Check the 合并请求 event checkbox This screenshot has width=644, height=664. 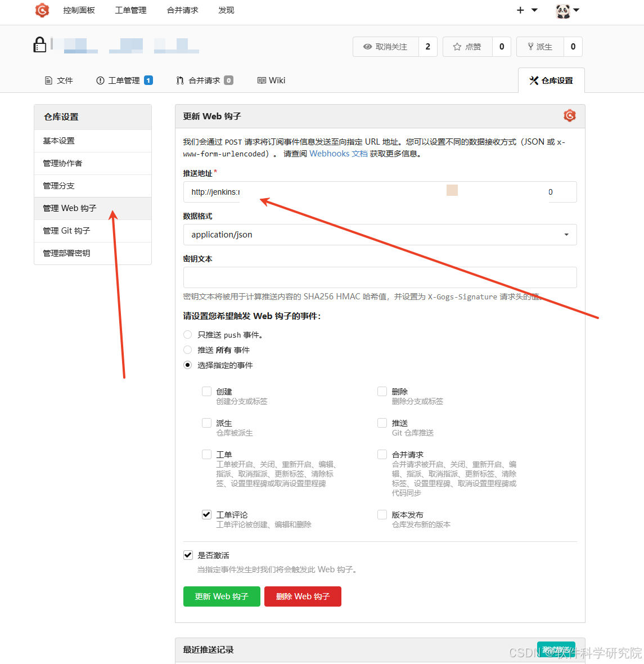[x=382, y=454]
